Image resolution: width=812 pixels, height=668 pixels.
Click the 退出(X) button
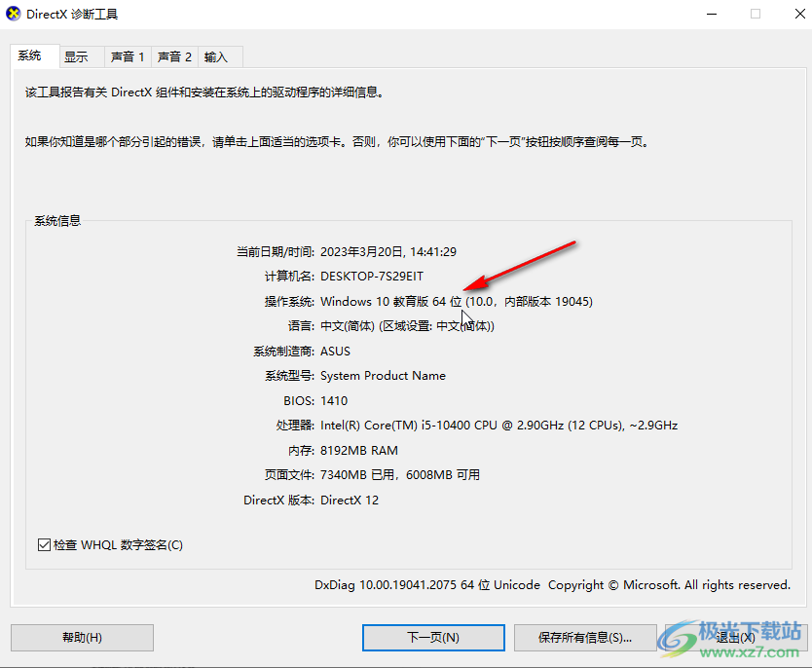click(735, 638)
